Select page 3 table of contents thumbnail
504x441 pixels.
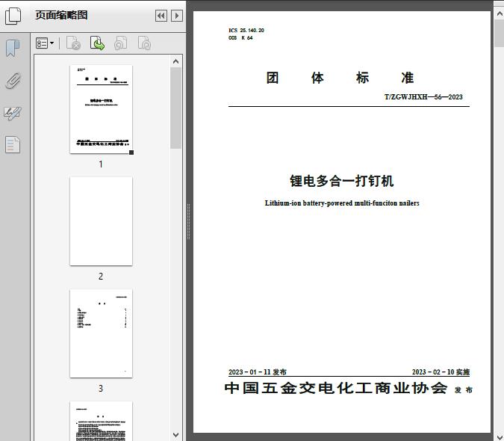[x=101, y=333]
